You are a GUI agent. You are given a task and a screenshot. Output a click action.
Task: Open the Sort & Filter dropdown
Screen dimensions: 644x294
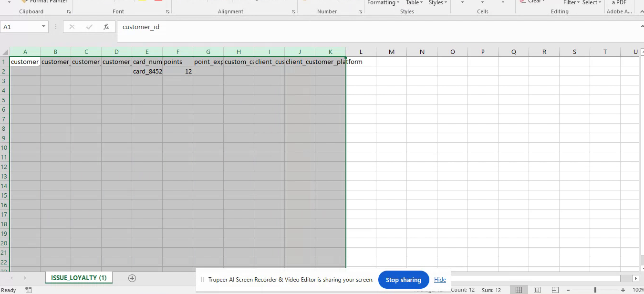571,2
